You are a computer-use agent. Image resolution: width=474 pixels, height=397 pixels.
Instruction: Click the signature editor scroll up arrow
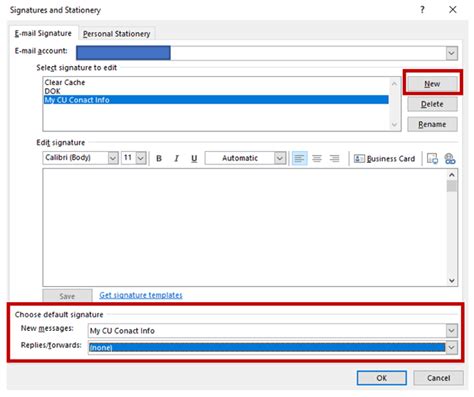point(452,175)
